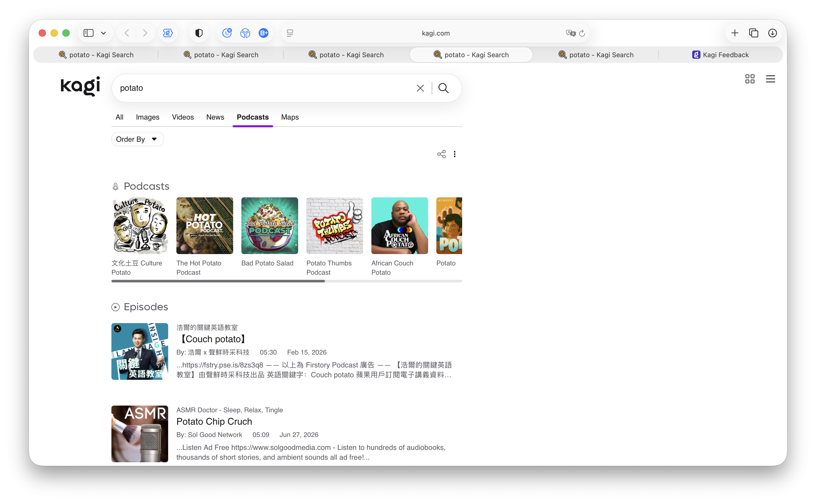Go back to previous page
This screenshot has width=816, height=504.
point(127,33)
